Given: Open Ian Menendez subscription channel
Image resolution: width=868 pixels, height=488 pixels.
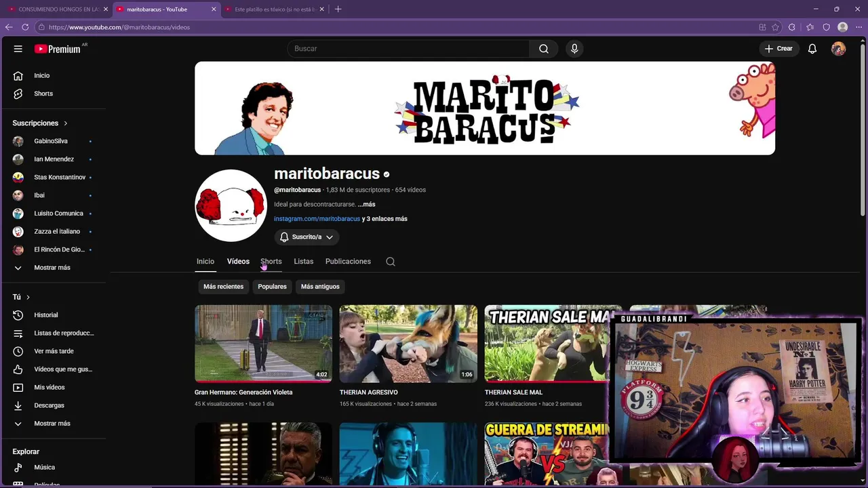Looking at the screenshot, I should [x=53, y=159].
